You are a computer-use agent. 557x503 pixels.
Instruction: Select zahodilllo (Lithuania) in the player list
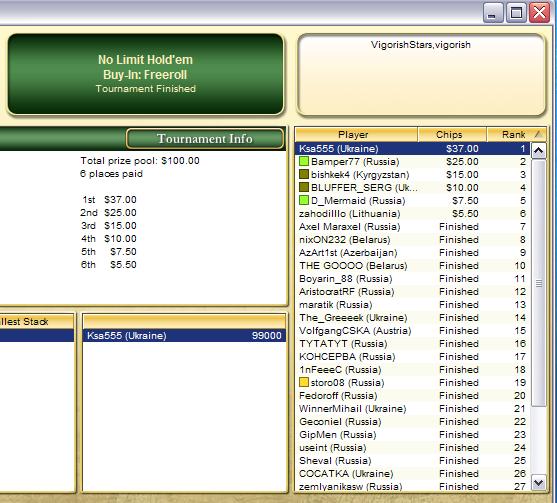tap(412, 213)
